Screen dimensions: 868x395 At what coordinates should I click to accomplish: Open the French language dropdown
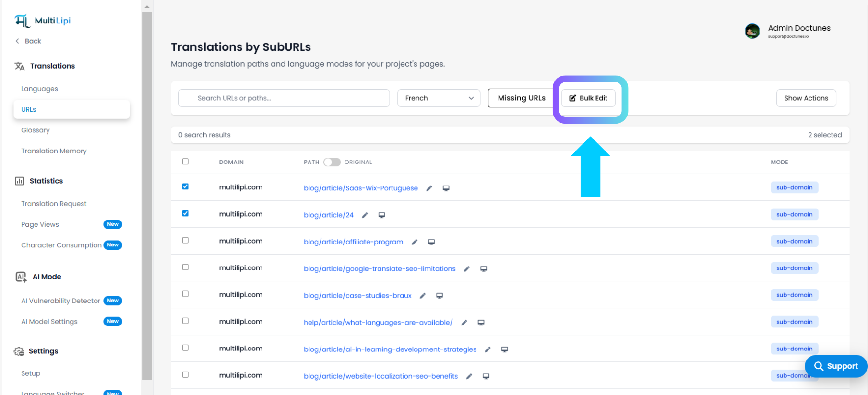coord(439,98)
